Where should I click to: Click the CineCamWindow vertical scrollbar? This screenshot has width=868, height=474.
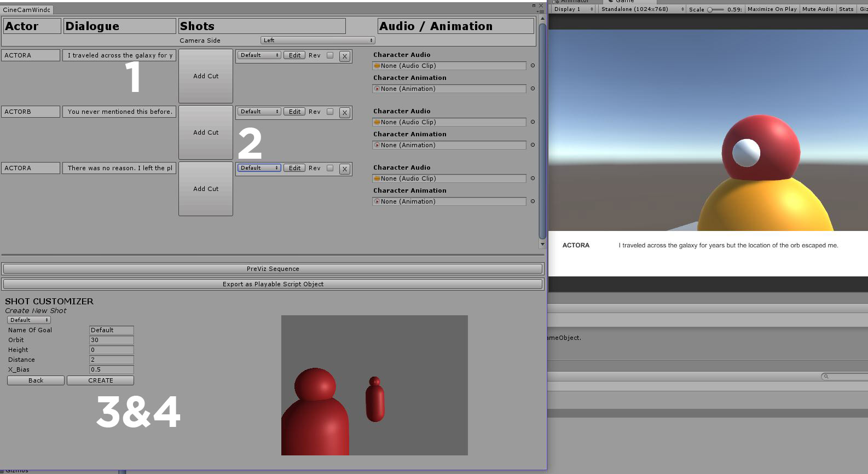coord(542,131)
